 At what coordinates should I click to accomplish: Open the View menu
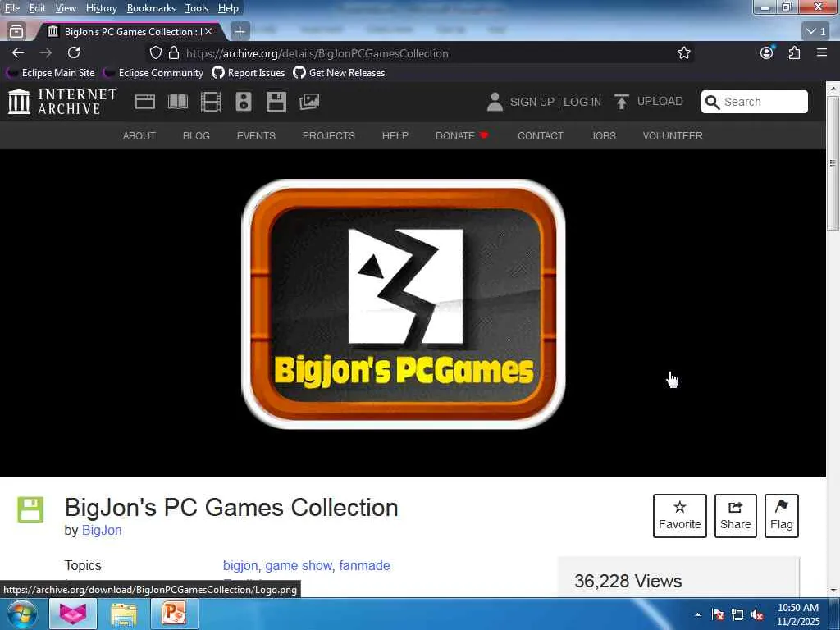tap(66, 8)
